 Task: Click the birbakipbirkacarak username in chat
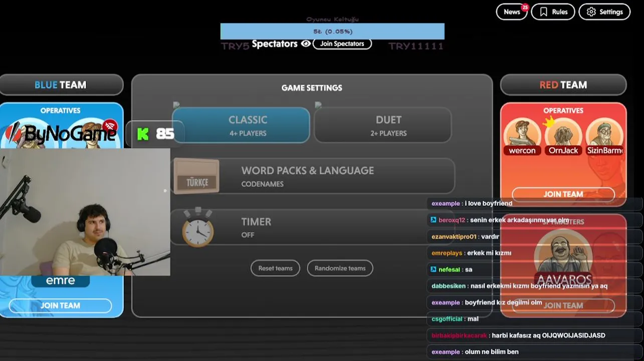click(459, 335)
